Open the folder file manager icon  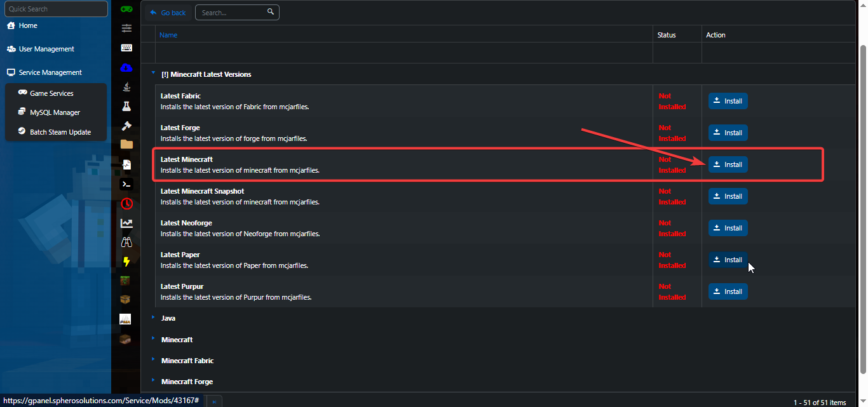[126, 144]
